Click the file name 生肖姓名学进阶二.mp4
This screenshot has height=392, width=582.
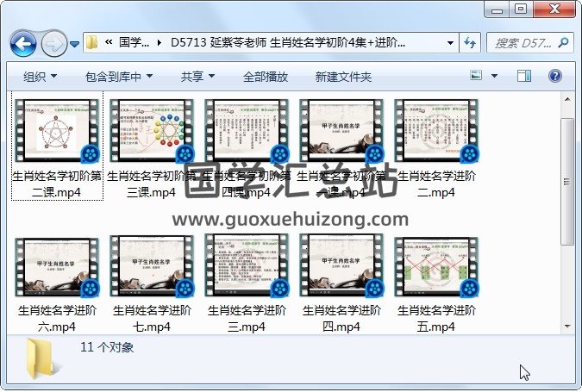tap(436, 184)
